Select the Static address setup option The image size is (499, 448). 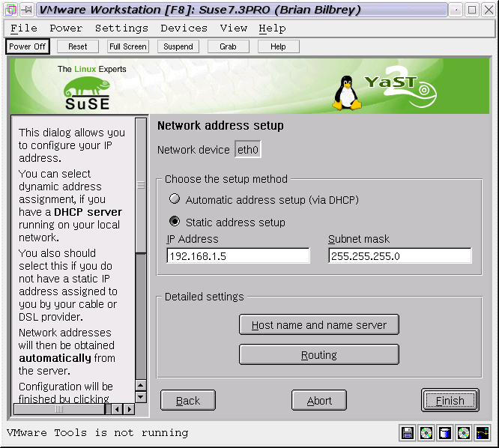[175, 222]
